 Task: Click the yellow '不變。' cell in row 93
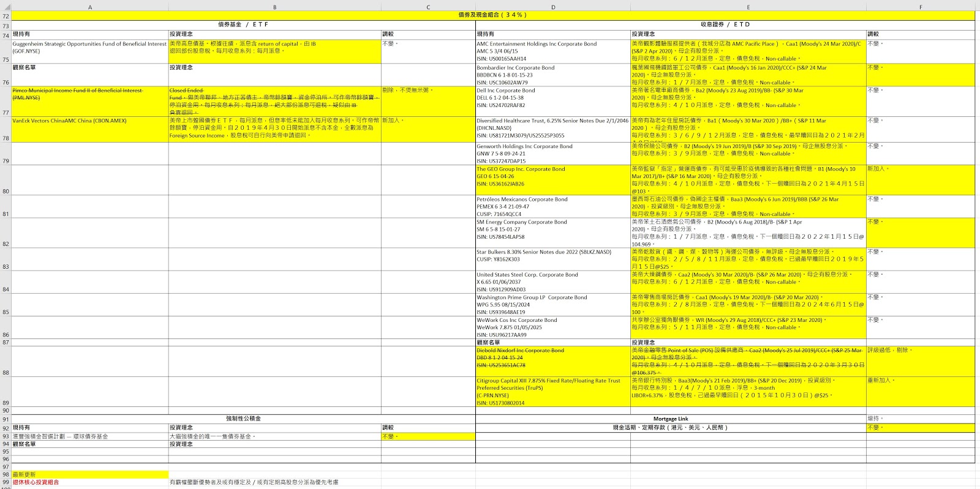point(428,436)
